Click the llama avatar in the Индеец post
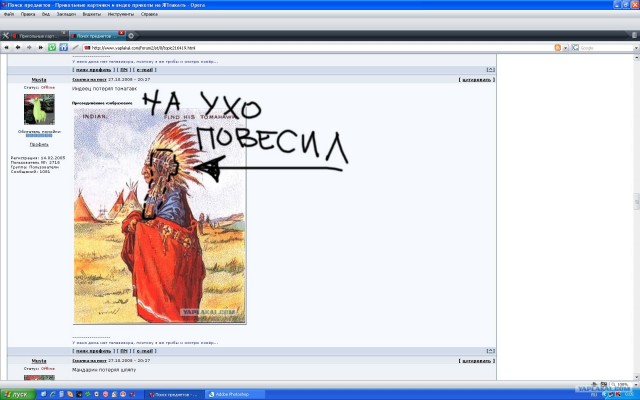This screenshot has height=400, width=640. 39,109
